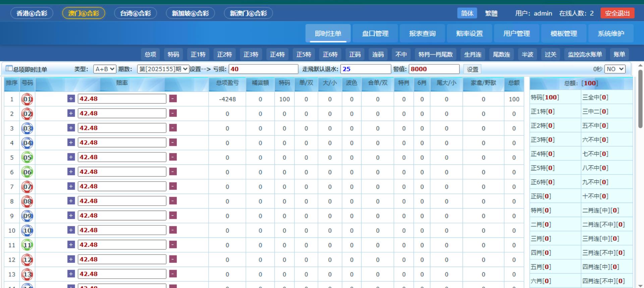This screenshot has width=644, height=288.
Task: Click the odds input field for number 02
Action: click(122, 114)
